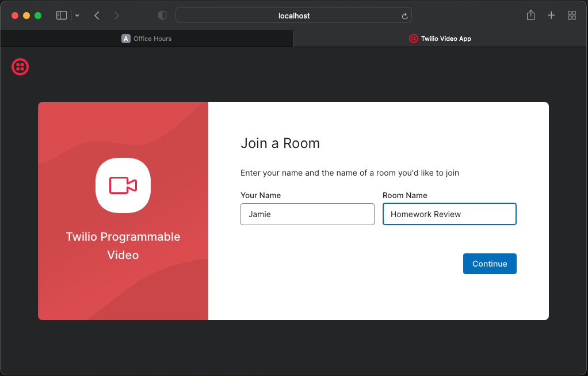Click the Office Hours tab favicon

tap(126, 39)
